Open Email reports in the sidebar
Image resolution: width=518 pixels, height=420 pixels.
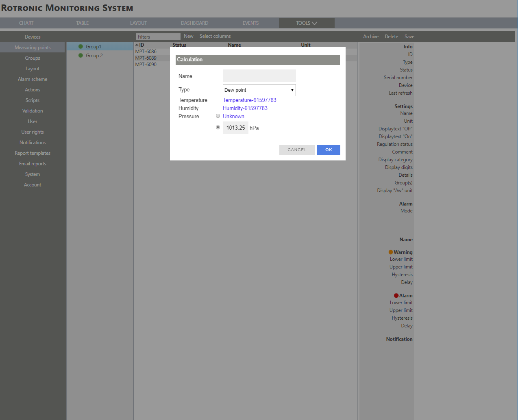click(x=33, y=164)
